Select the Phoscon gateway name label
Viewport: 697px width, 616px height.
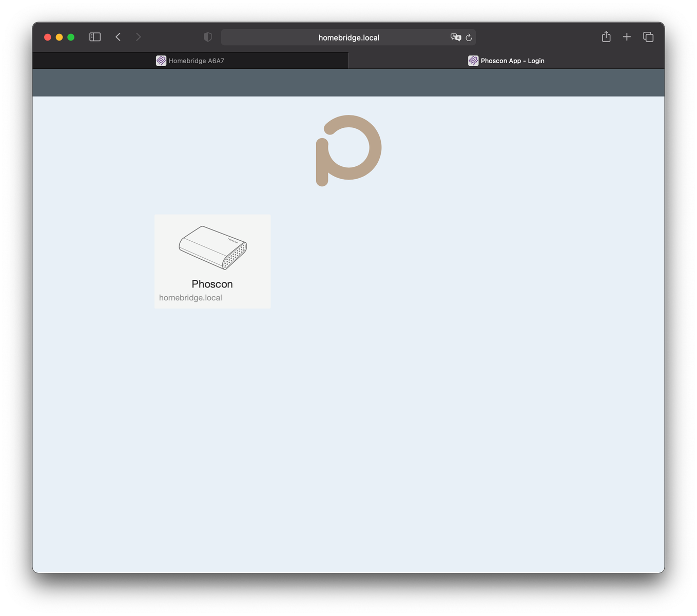pyautogui.click(x=212, y=284)
